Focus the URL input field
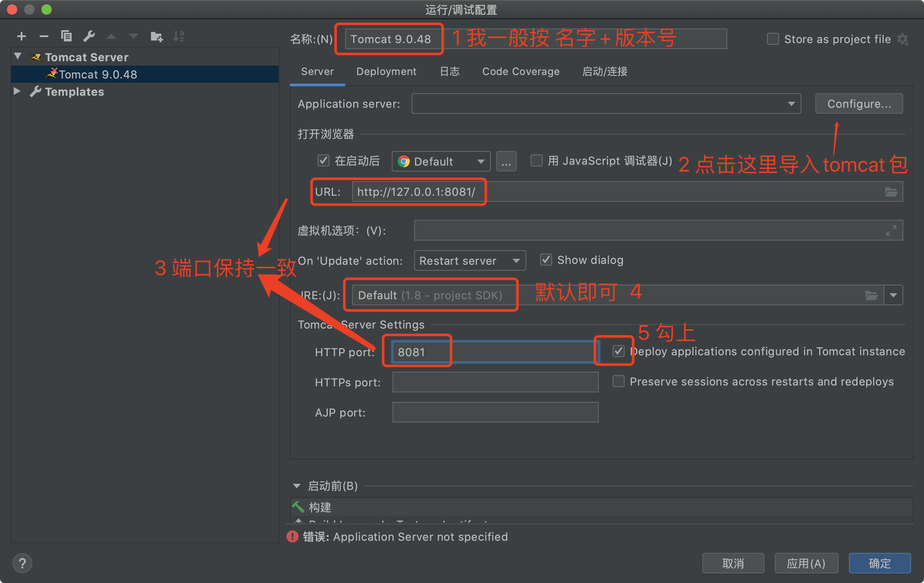This screenshot has height=583, width=924. (627, 191)
